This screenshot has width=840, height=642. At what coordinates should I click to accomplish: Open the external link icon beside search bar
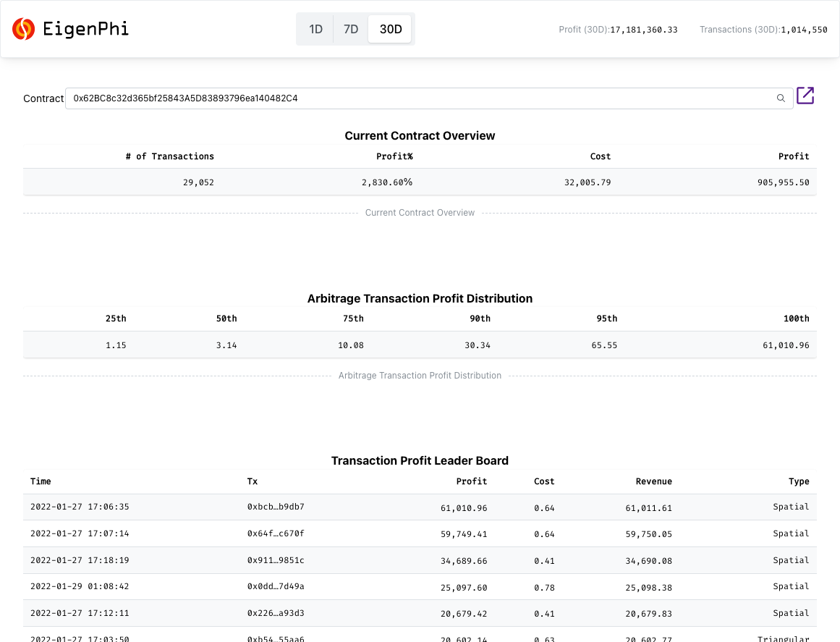805,95
